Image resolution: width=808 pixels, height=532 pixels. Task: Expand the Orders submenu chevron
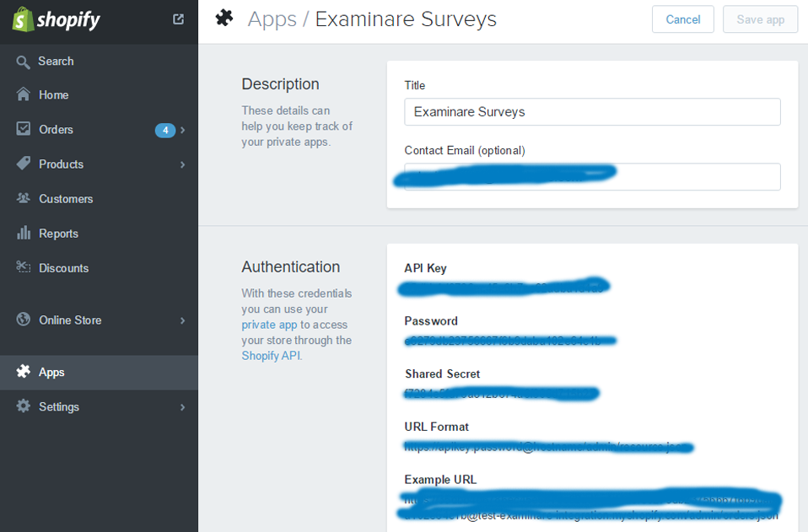coord(182,131)
